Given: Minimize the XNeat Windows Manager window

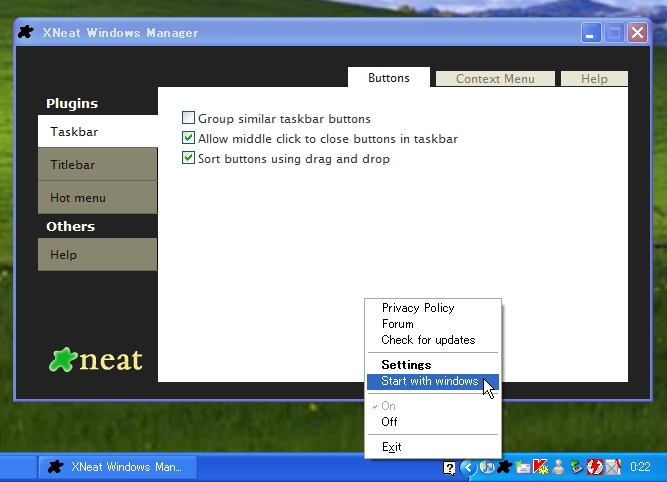Looking at the screenshot, I should (591, 32).
